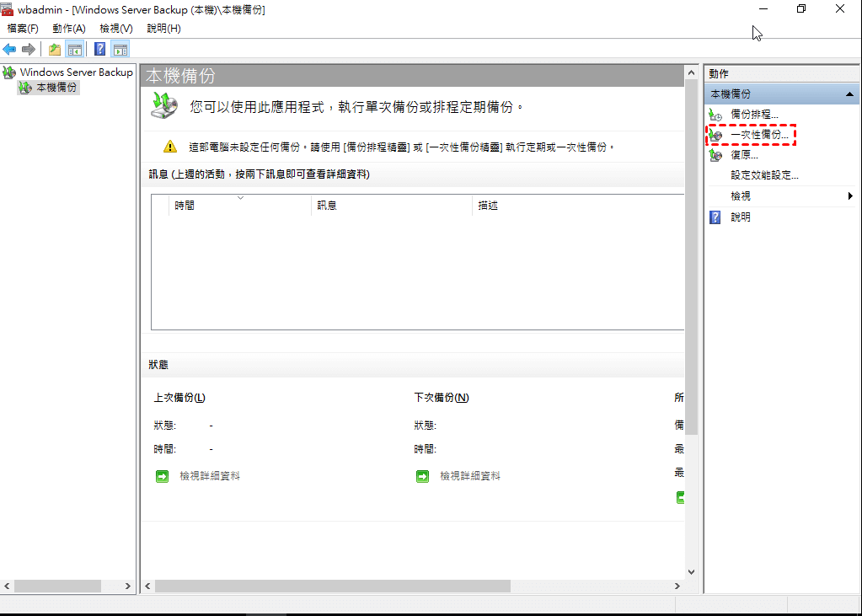The image size is (862, 616).
Task: Start 一次性備份... action
Action: click(x=759, y=135)
